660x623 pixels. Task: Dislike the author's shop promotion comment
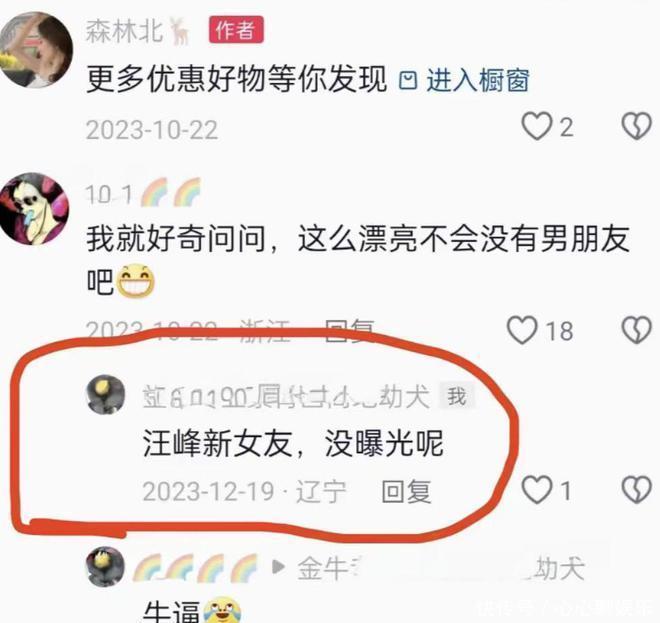pyautogui.click(x=636, y=125)
